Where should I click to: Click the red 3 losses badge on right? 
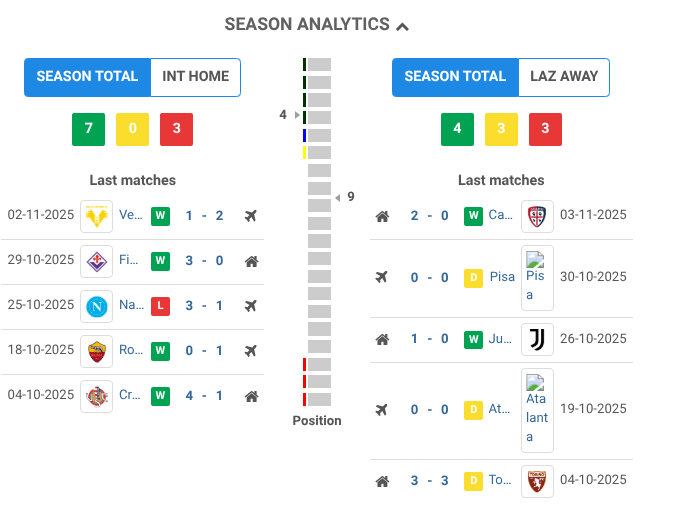click(545, 129)
